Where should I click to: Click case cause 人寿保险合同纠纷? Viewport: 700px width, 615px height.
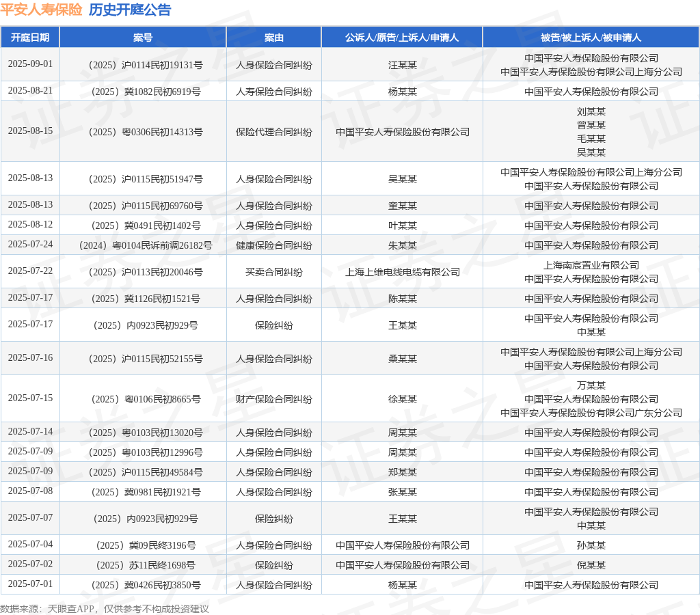click(x=273, y=92)
